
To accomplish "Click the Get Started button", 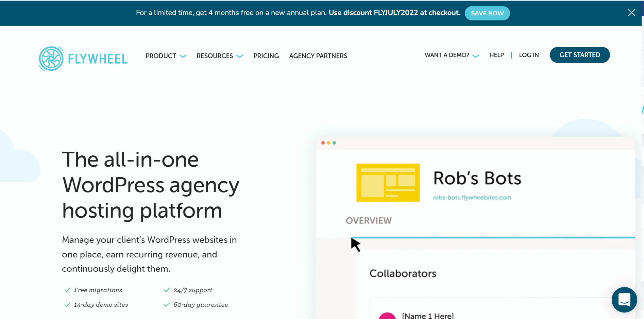I will point(580,55).
